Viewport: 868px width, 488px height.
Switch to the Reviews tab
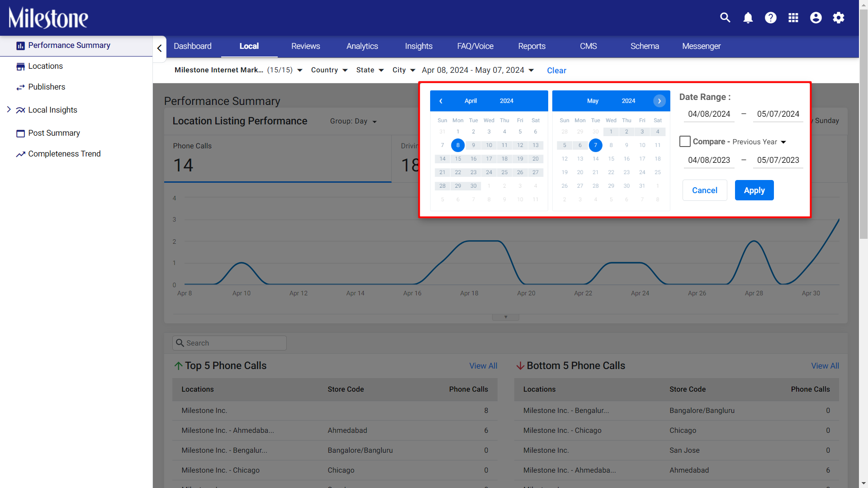pyautogui.click(x=305, y=46)
